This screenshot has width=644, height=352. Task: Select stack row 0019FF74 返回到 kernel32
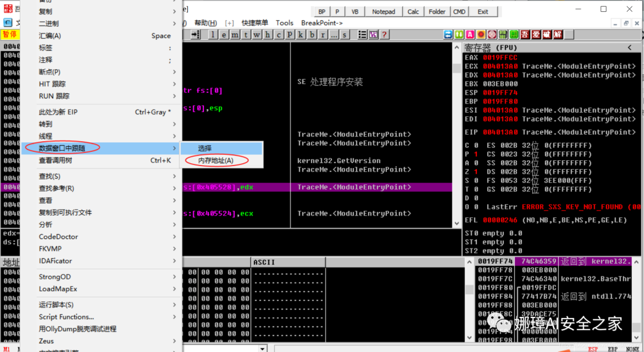point(553,261)
